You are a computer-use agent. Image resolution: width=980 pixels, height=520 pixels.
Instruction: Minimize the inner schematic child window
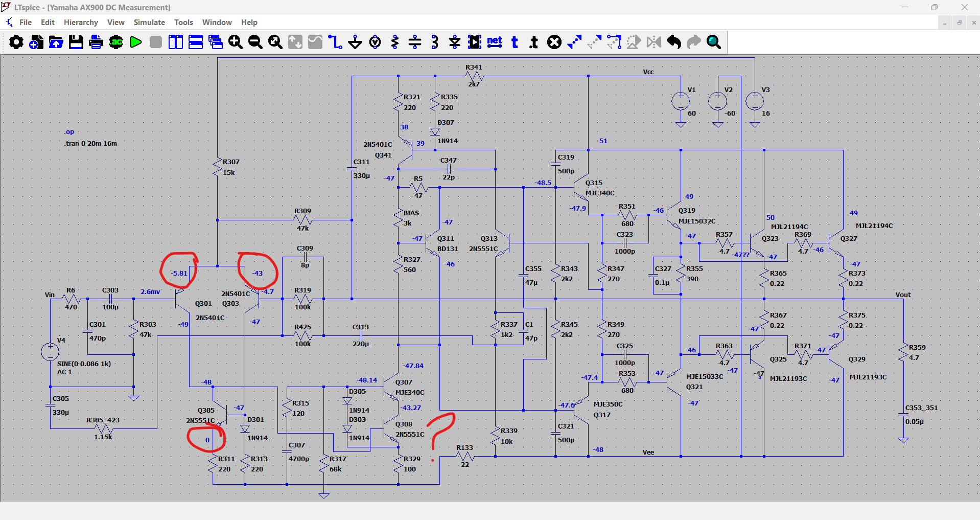[x=945, y=22]
